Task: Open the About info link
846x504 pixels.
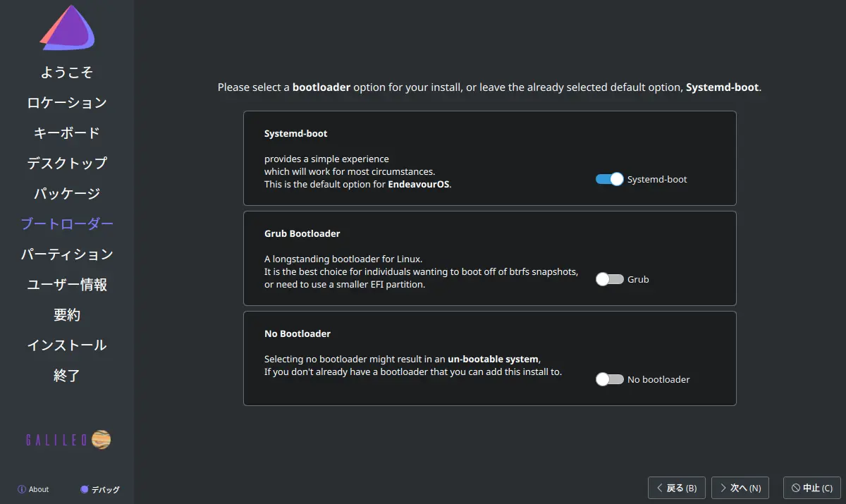Action: 33,489
